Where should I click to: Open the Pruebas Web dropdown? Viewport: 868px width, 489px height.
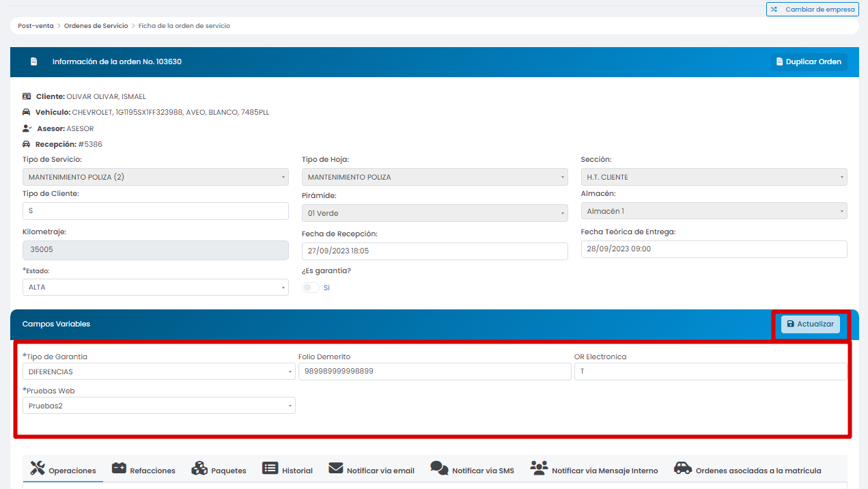158,406
